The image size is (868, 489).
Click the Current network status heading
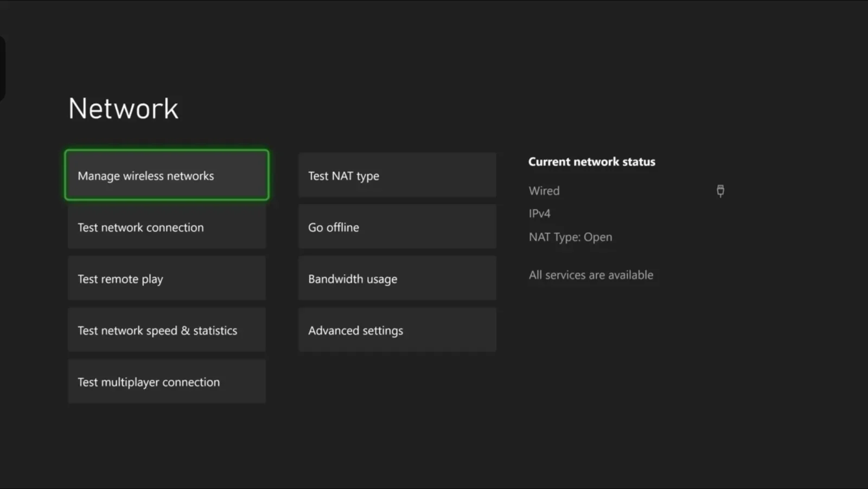pyautogui.click(x=591, y=161)
